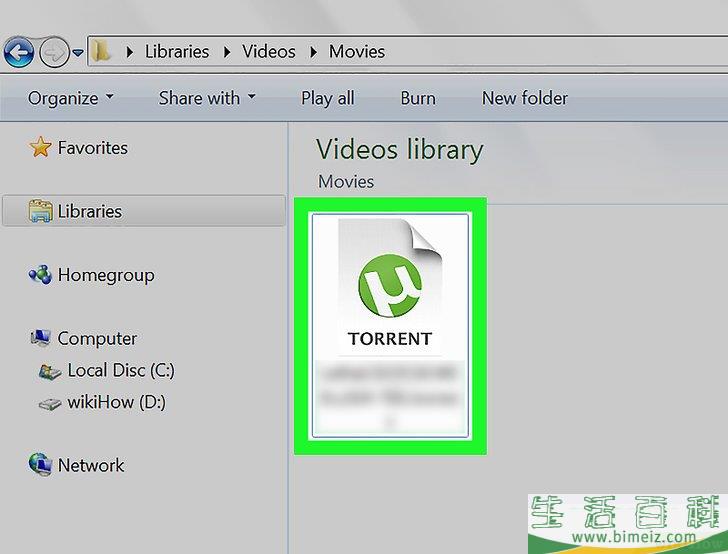This screenshot has width=728, height=554.
Task: Select Favorites in the navigation pane
Action: [92, 148]
